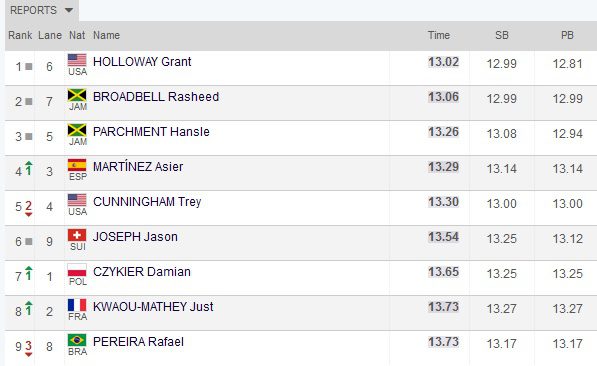Sort by the PB column header

click(x=567, y=35)
